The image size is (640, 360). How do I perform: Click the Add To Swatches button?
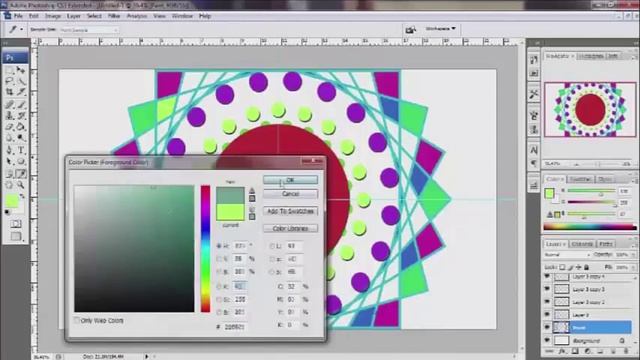point(290,211)
